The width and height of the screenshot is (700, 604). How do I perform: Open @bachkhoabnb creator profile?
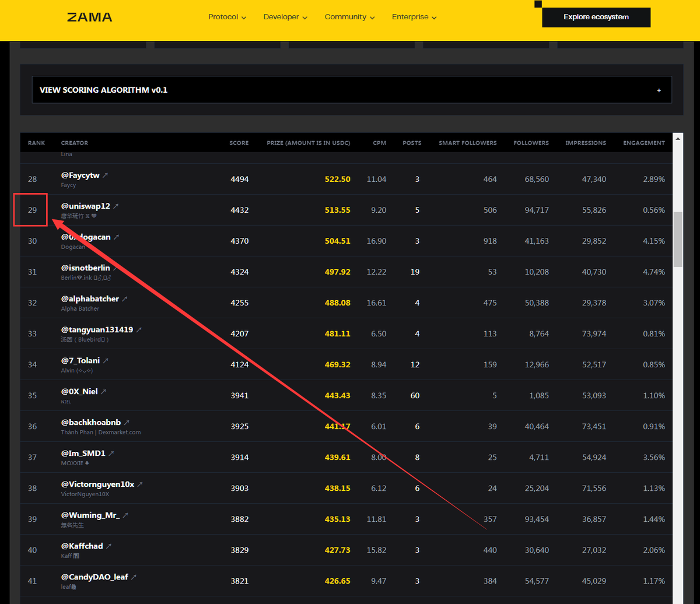coord(91,422)
